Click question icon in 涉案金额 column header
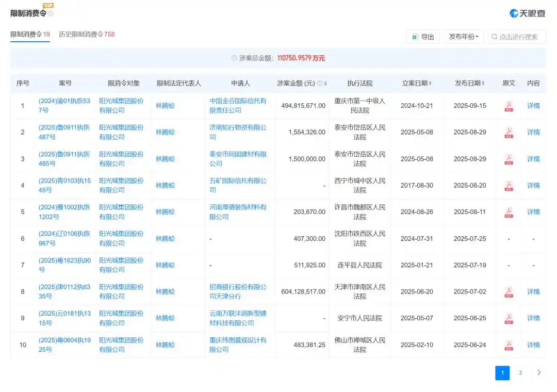Image resolution: width=557 pixels, height=392 pixels. [320, 84]
